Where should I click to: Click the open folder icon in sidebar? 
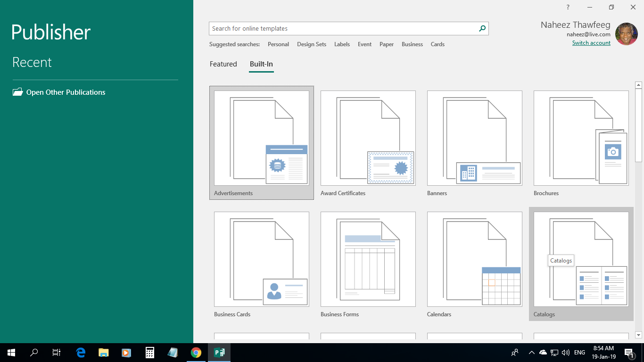pos(17,92)
